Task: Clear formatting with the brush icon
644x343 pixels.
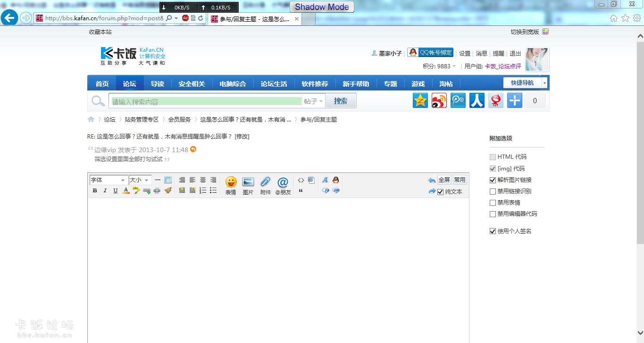Action: (x=168, y=191)
